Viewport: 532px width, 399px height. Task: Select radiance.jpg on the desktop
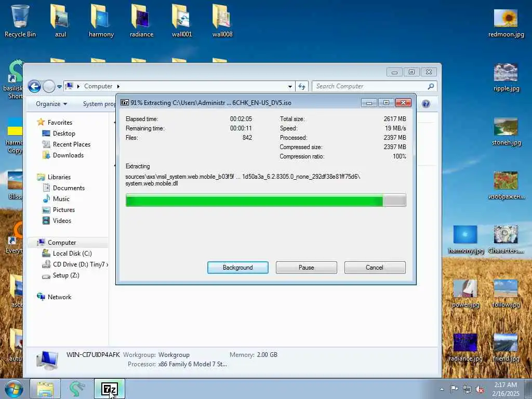point(465,348)
